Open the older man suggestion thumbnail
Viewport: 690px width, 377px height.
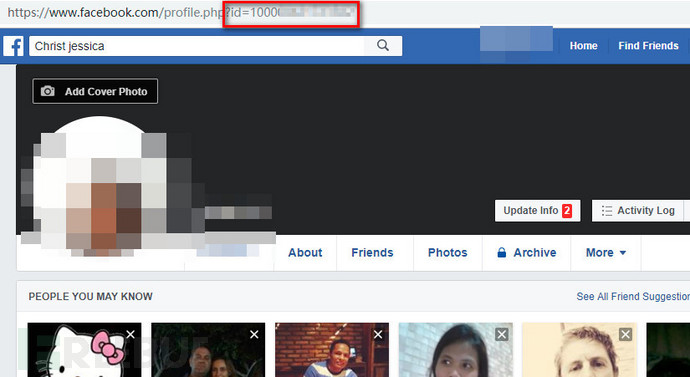[x=579, y=350]
